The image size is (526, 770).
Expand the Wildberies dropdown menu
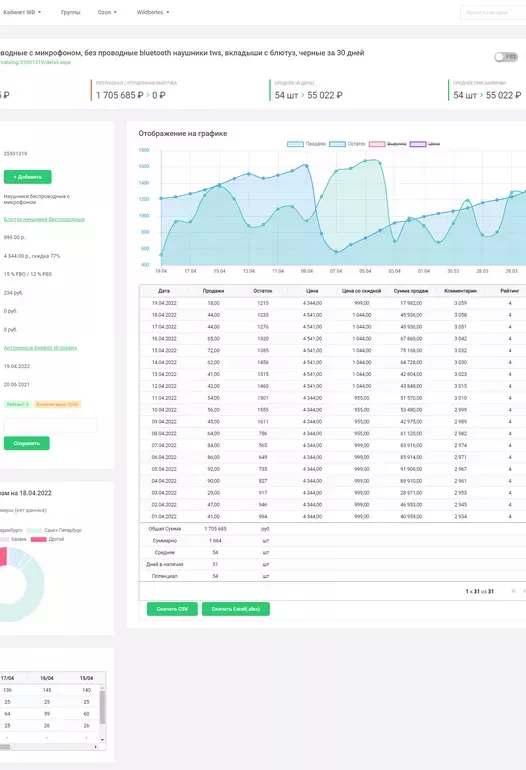[153, 12]
